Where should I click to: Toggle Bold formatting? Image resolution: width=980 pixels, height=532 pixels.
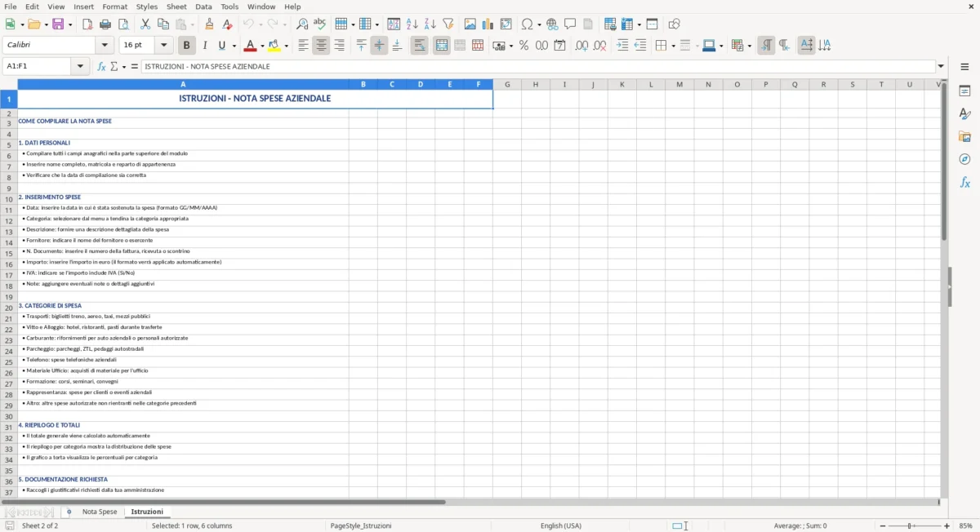pyautogui.click(x=187, y=46)
